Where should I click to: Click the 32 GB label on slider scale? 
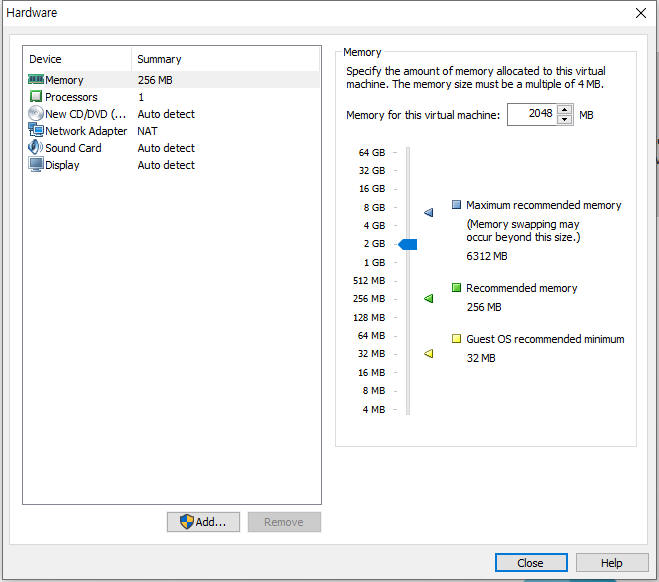click(x=372, y=171)
